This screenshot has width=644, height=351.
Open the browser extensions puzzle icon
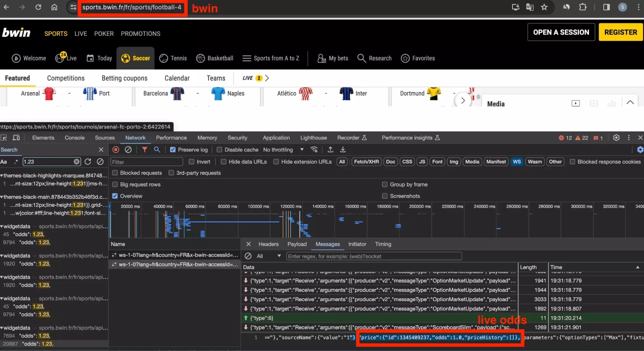(x=582, y=7)
